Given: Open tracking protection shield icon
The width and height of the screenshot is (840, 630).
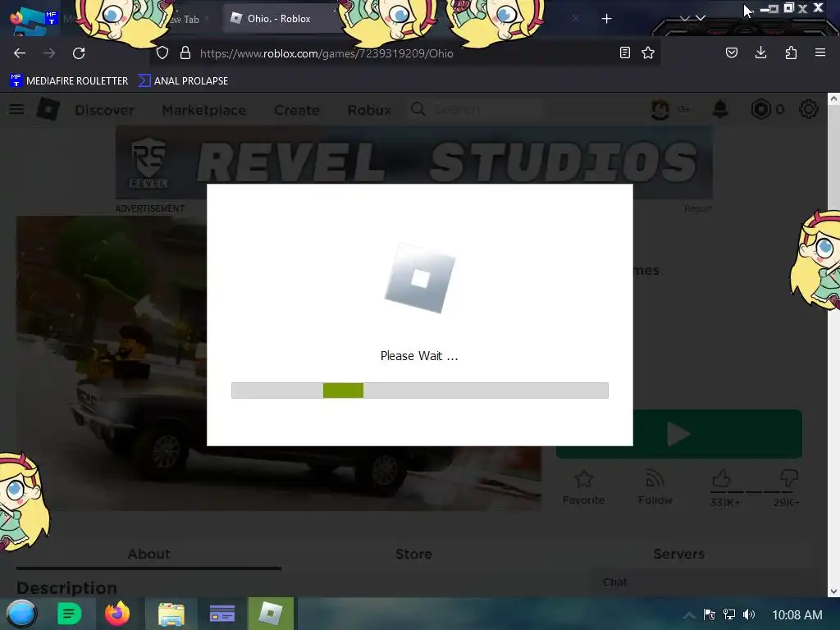Looking at the screenshot, I should [x=162, y=53].
